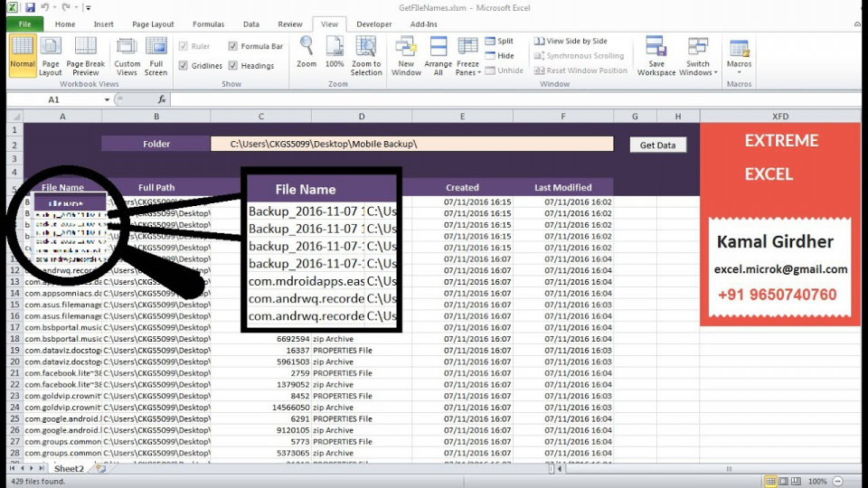The width and height of the screenshot is (868, 488).
Task: Click Split window button
Action: point(499,41)
